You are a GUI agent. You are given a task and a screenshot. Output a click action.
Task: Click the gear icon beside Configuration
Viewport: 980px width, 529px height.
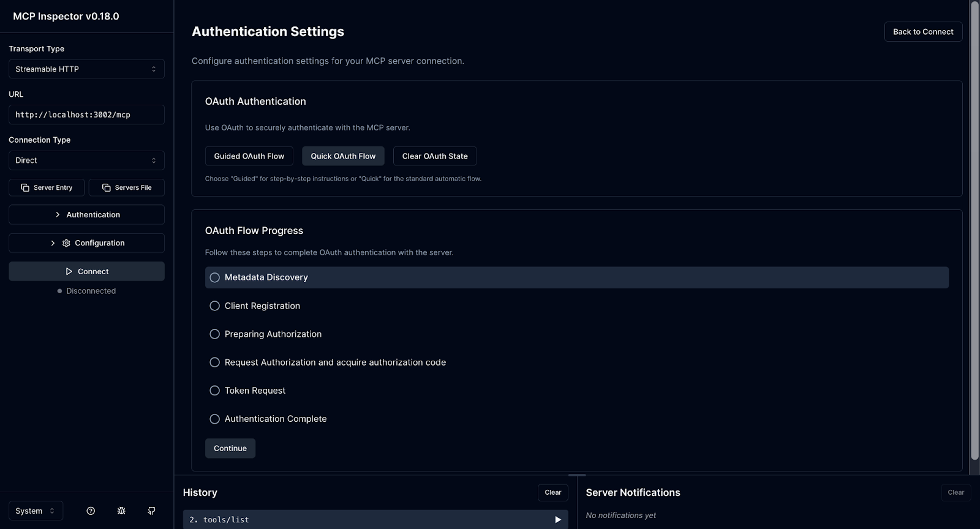click(66, 243)
